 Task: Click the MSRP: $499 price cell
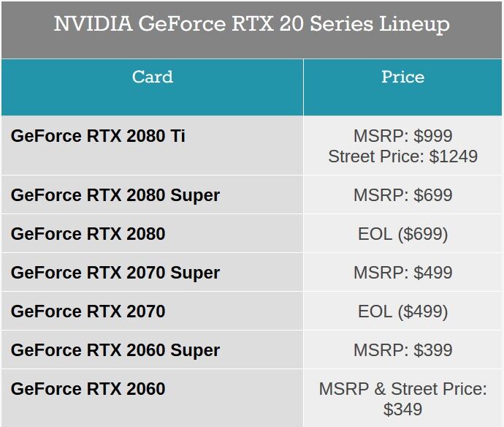coord(402,273)
